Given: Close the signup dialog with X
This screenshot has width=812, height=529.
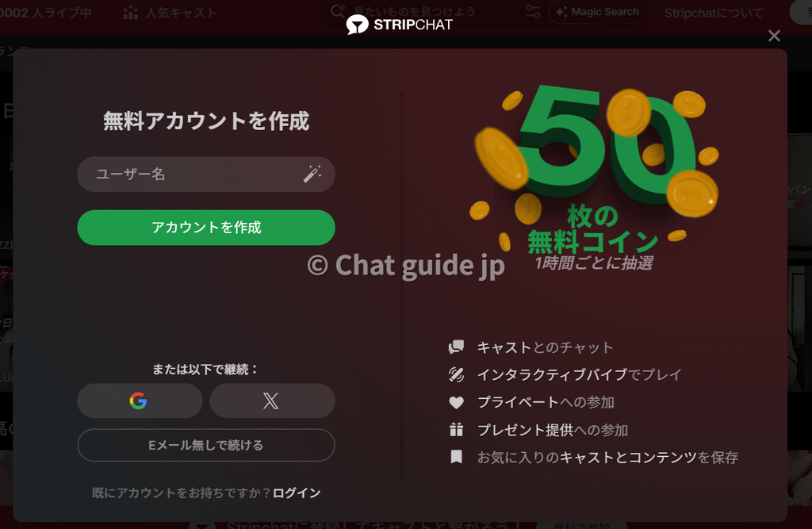Looking at the screenshot, I should (774, 36).
